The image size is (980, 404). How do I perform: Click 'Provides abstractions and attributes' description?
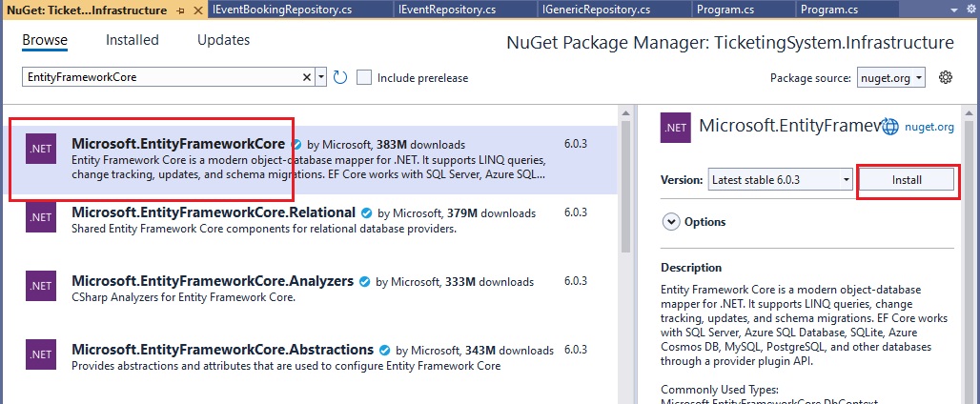pos(286,366)
